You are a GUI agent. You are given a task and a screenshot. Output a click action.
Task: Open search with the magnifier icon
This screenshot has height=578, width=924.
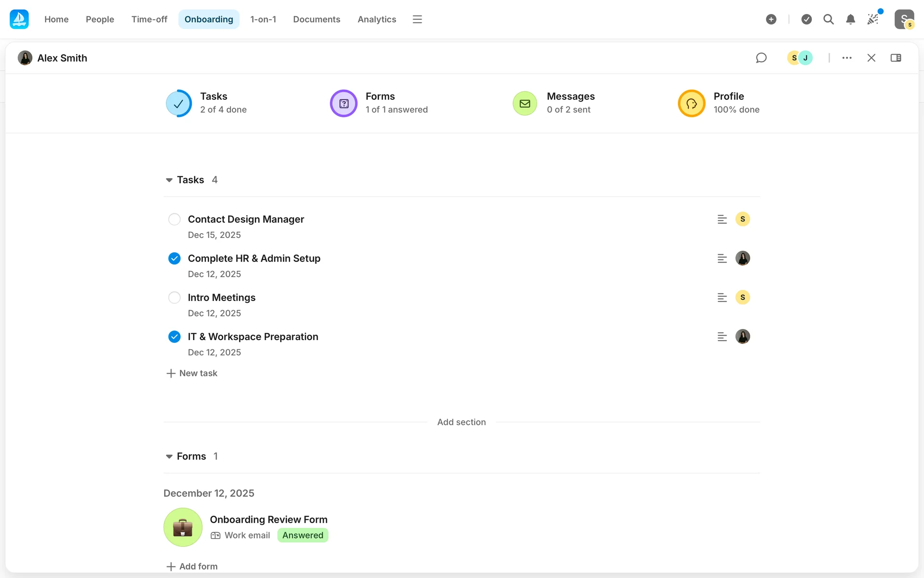point(828,19)
